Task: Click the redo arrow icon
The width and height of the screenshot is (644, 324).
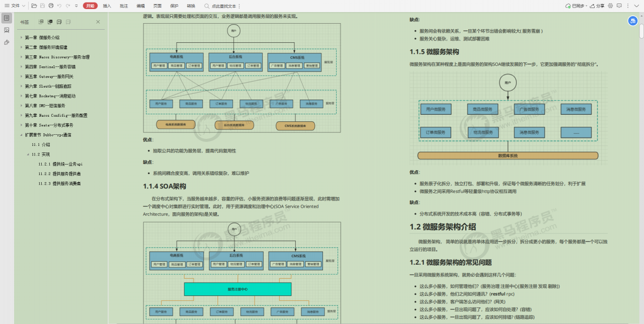Action: 67,6
